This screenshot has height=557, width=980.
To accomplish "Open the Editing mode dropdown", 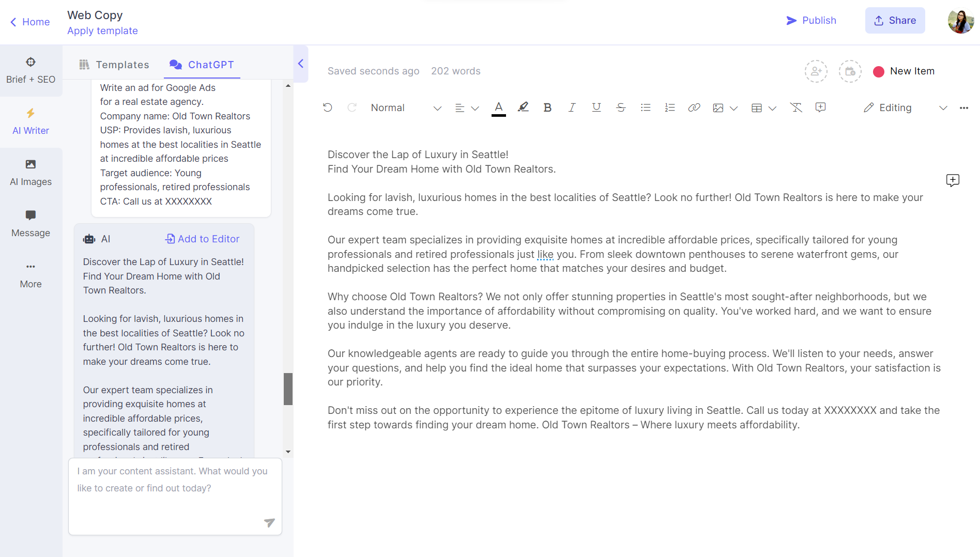I will click(x=906, y=107).
